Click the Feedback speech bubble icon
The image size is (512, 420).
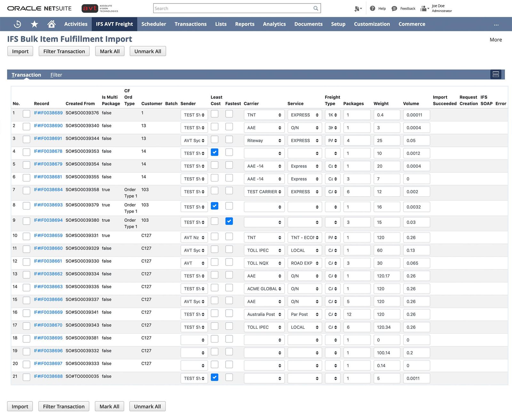(x=394, y=8)
